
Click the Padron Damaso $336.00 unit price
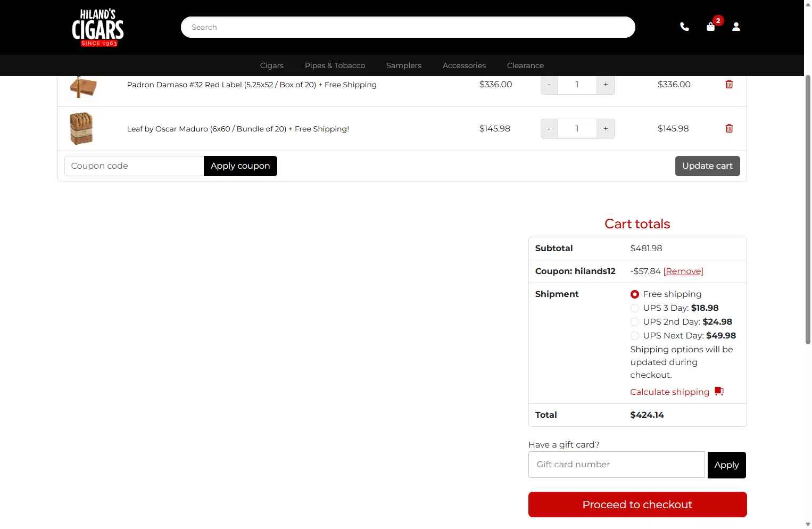click(x=496, y=85)
